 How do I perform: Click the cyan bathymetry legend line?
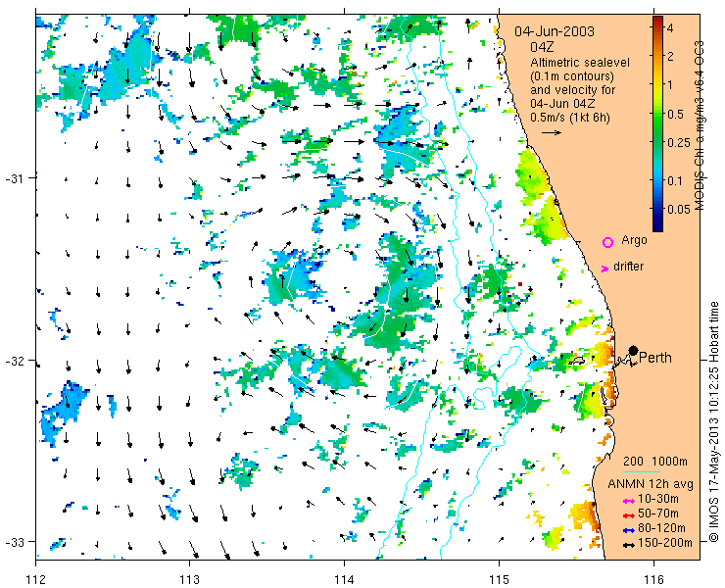click(x=642, y=471)
